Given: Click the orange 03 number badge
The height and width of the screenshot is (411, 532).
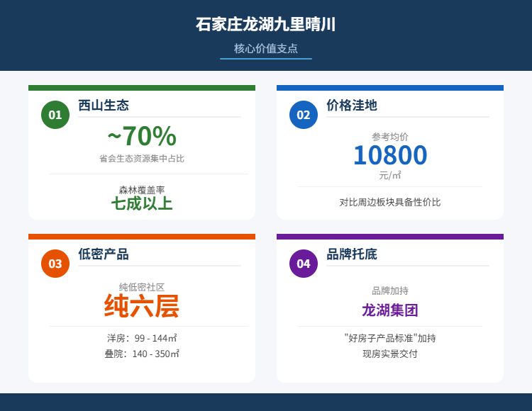Looking at the screenshot, I should [x=55, y=264].
